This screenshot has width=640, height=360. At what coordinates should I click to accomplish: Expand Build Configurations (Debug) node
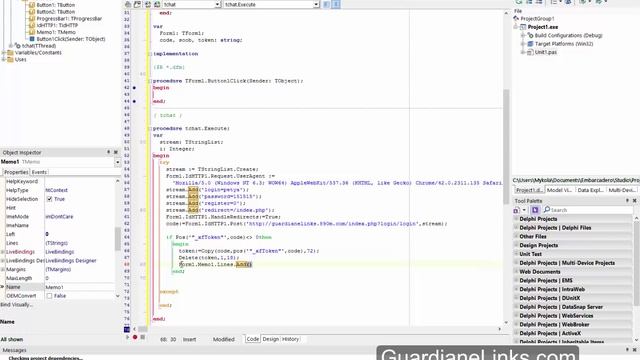click(523, 36)
